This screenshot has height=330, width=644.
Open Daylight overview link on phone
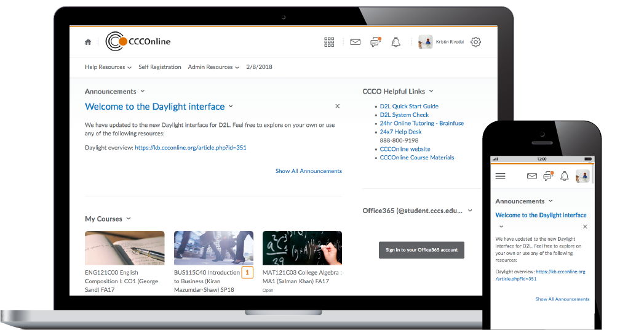coord(541,275)
